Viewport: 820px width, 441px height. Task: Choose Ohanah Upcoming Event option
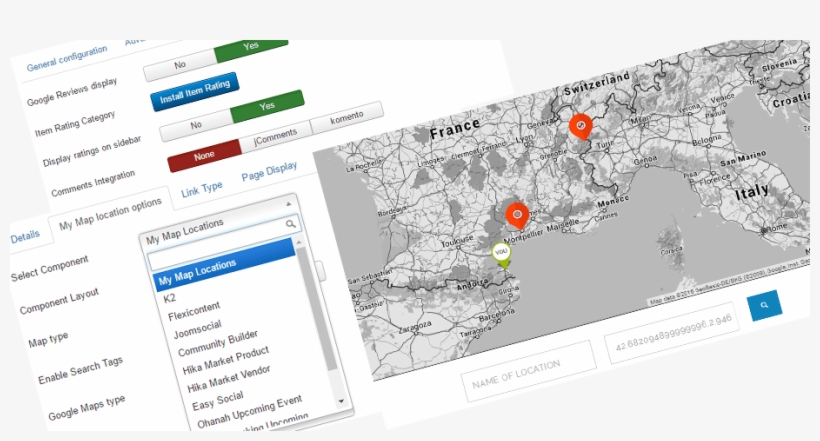pyautogui.click(x=250, y=412)
